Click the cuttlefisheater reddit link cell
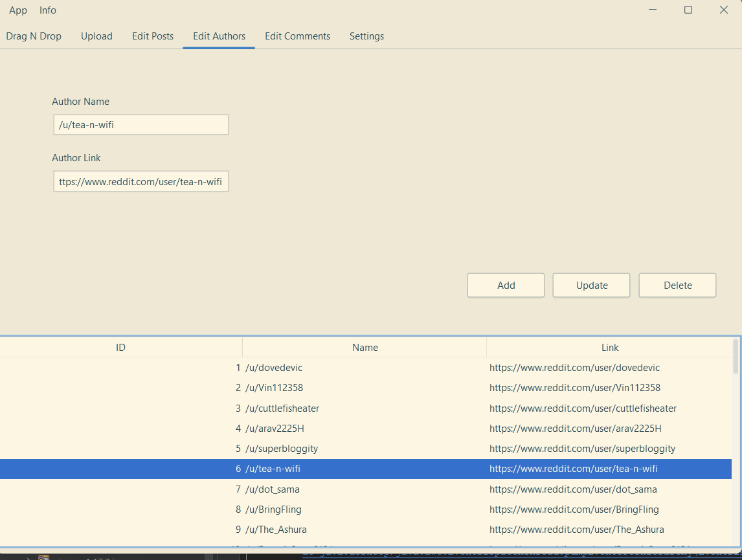Screen dimensions: 742x560 coord(609,408)
